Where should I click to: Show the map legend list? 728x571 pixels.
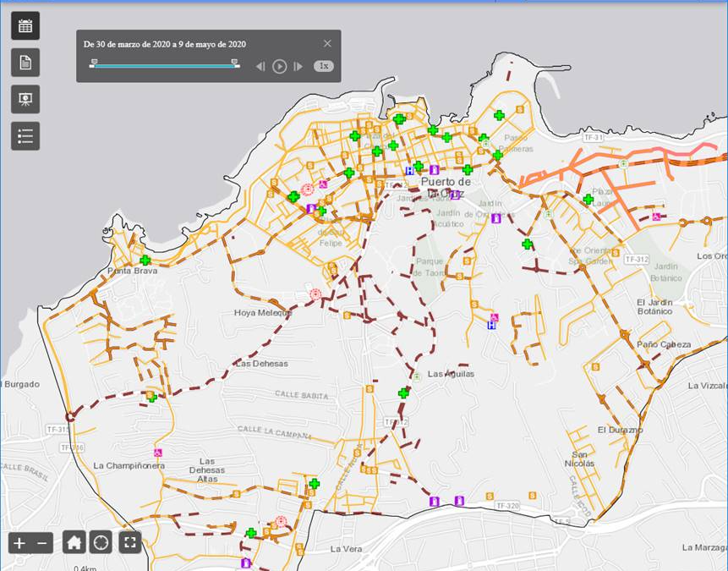25,135
